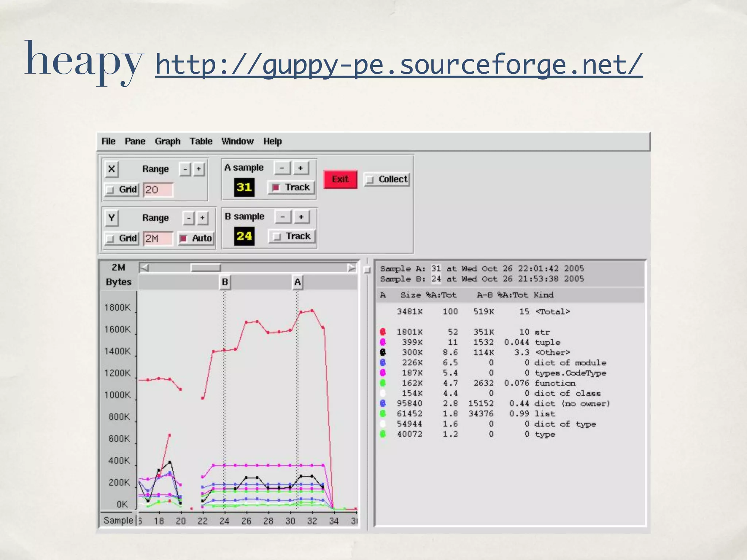Open the Help menu
Viewport: 747px width, 560px height.
tap(272, 141)
